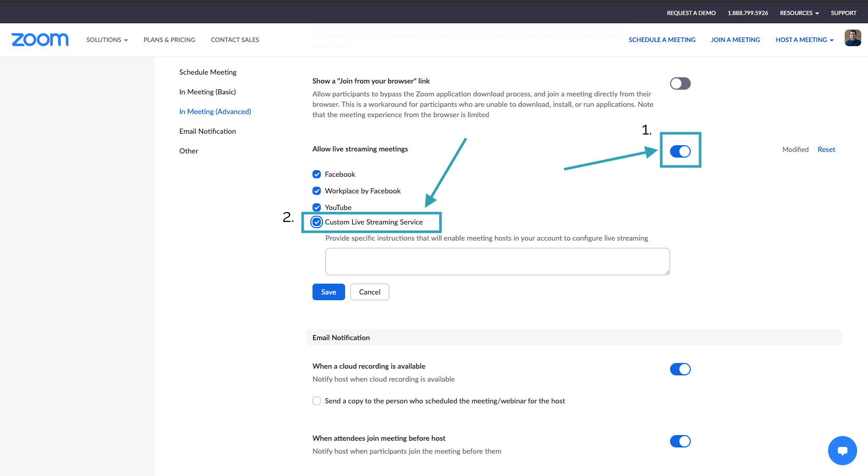
Task: Toggle attendees join before host notification
Action: pos(680,441)
